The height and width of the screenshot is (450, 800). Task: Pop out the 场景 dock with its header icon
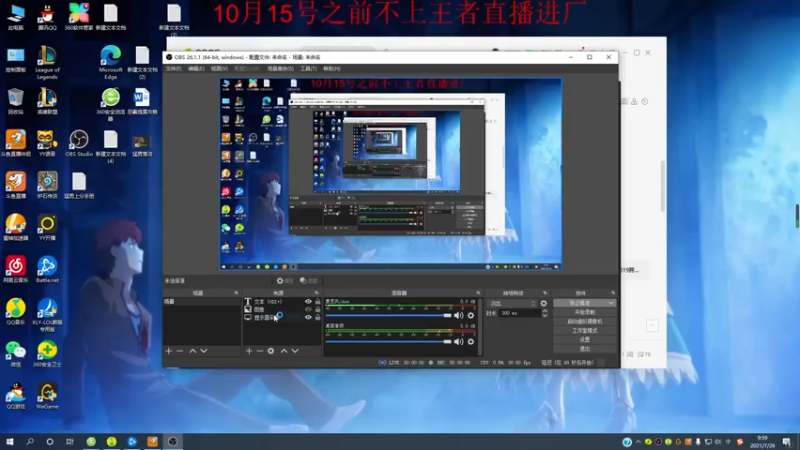pos(236,293)
